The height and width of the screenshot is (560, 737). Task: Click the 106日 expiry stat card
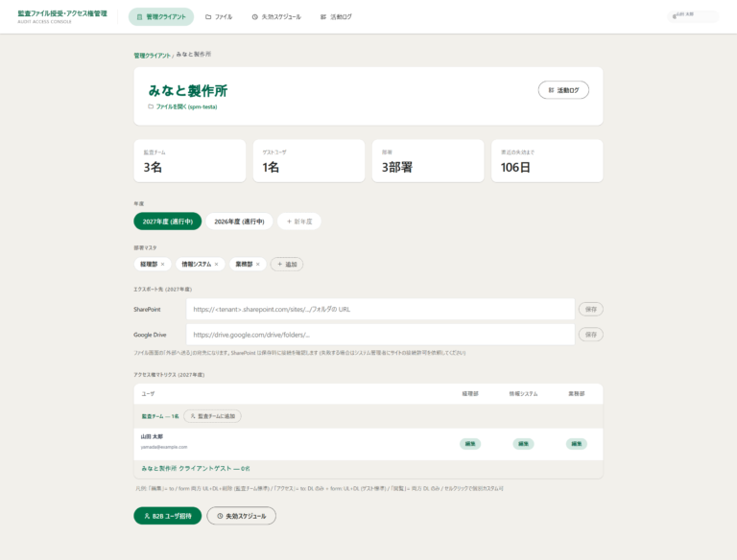tap(547, 161)
